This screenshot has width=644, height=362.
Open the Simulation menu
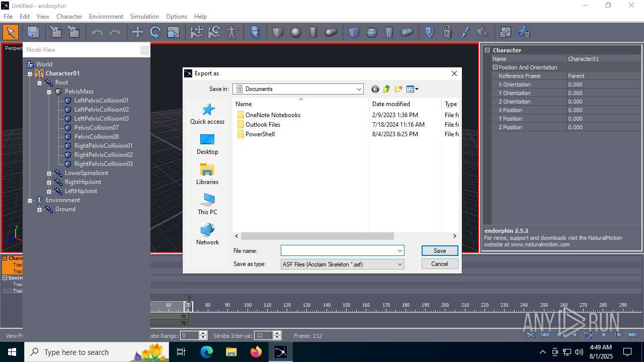tap(144, 16)
